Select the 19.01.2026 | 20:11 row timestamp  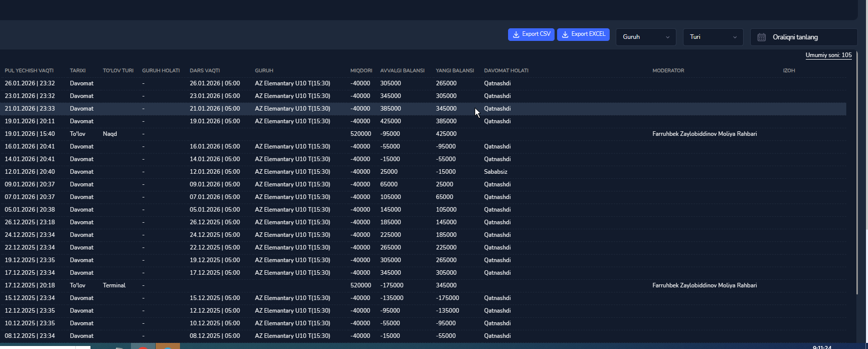tap(30, 121)
